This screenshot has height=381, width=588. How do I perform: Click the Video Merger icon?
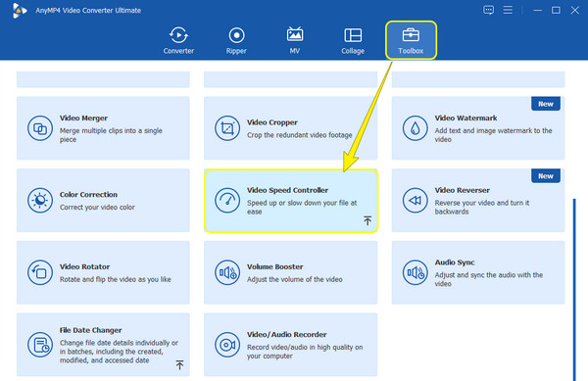pyautogui.click(x=40, y=128)
